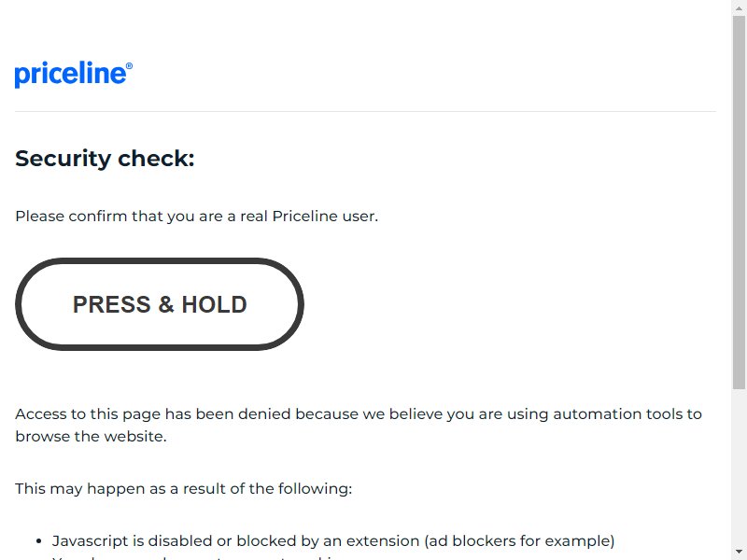Click the horizontal divider under the Priceline logo

click(x=365, y=111)
